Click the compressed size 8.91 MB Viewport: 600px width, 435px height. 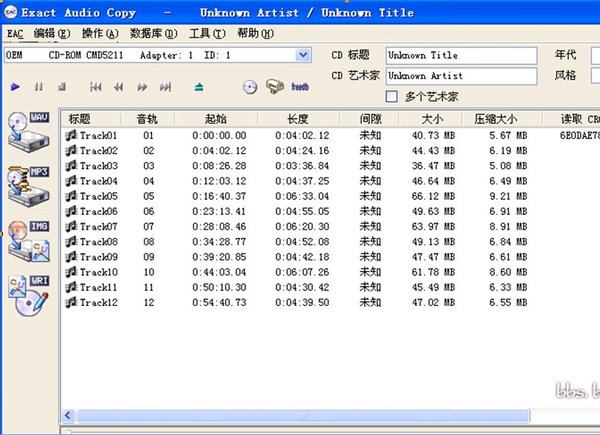pos(508,226)
